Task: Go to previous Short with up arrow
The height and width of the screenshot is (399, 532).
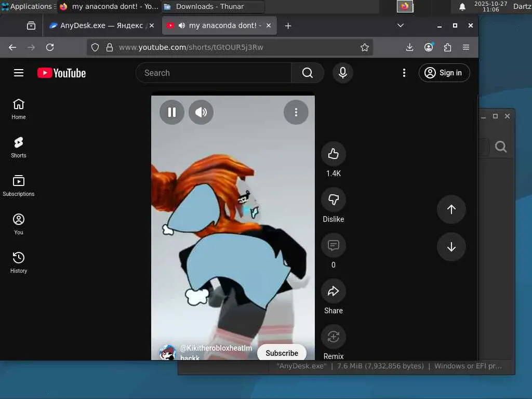Action: [x=451, y=209]
